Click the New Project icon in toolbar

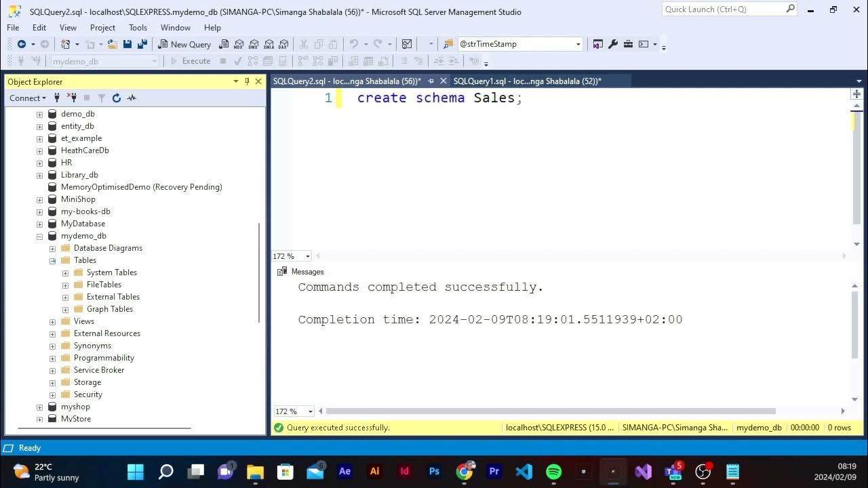pos(66,44)
